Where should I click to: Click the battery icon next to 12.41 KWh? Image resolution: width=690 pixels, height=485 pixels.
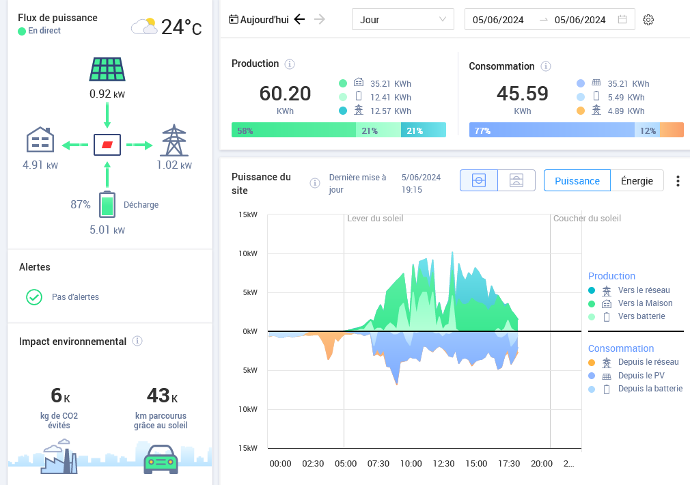click(x=359, y=96)
